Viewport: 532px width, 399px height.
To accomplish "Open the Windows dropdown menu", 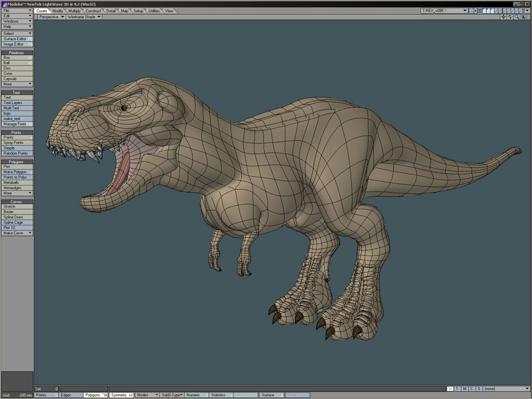I will 17,21.
